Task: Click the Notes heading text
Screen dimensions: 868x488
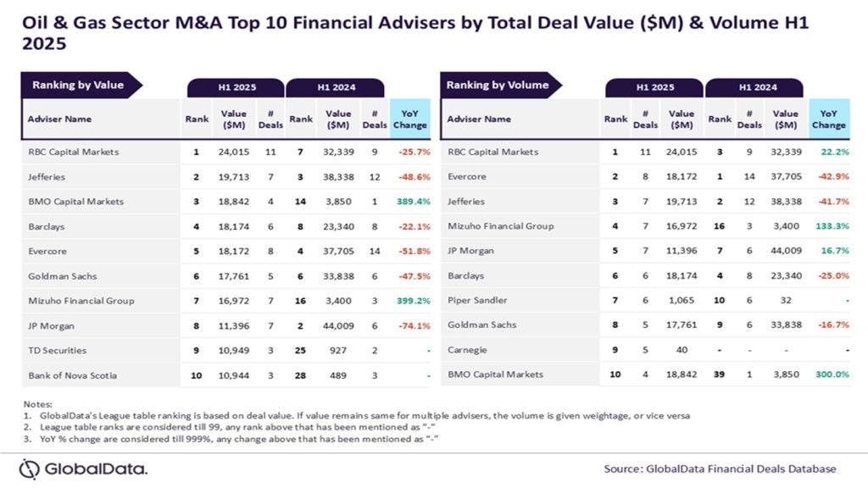Action: 40,404
